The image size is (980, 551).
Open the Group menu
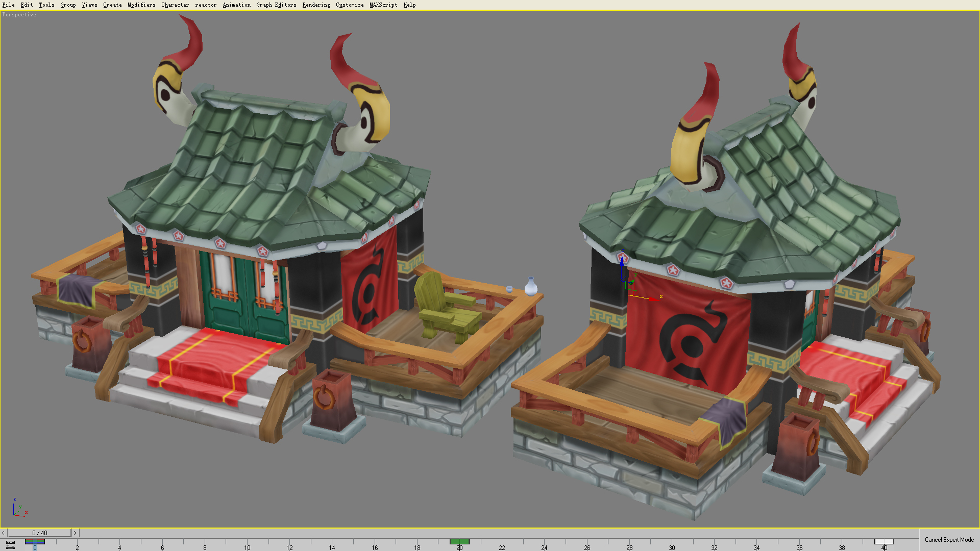coord(68,5)
